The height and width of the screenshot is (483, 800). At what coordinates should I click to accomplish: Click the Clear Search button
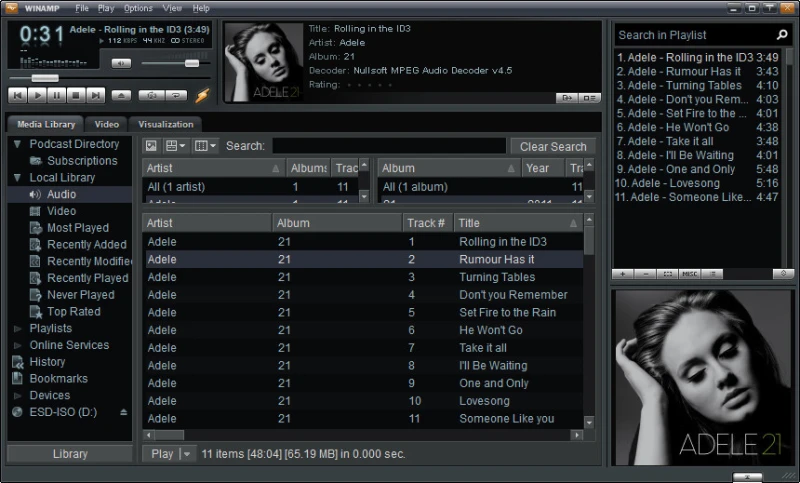coord(553,147)
